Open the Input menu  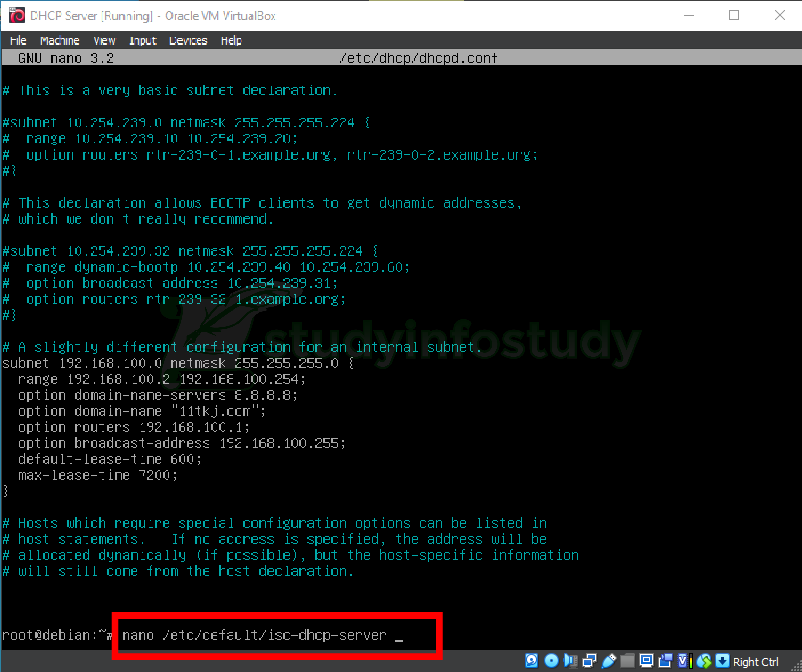pos(143,40)
